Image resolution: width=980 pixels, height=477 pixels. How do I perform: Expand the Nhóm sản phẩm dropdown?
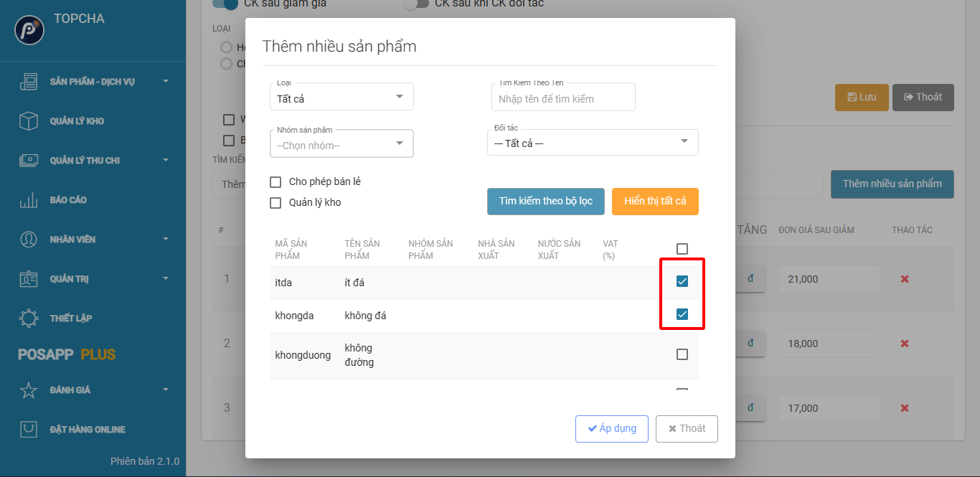[341, 145]
